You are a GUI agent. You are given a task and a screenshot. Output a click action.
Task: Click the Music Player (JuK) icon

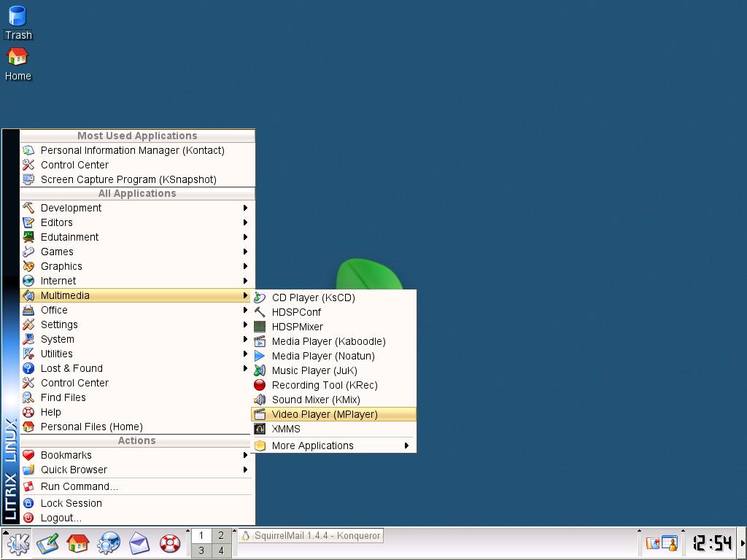(x=260, y=370)
